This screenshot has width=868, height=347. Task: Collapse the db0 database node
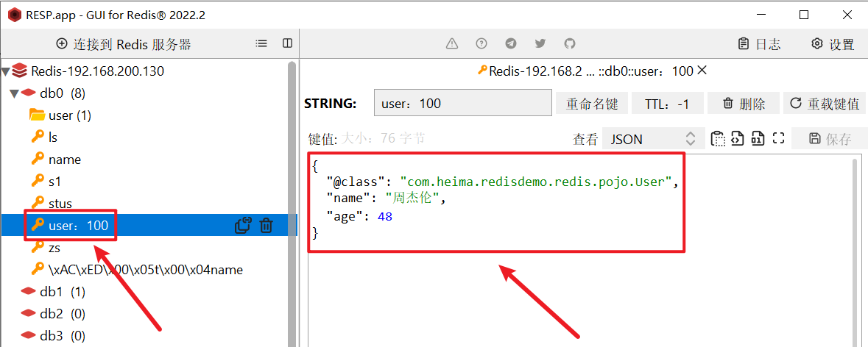15,93
